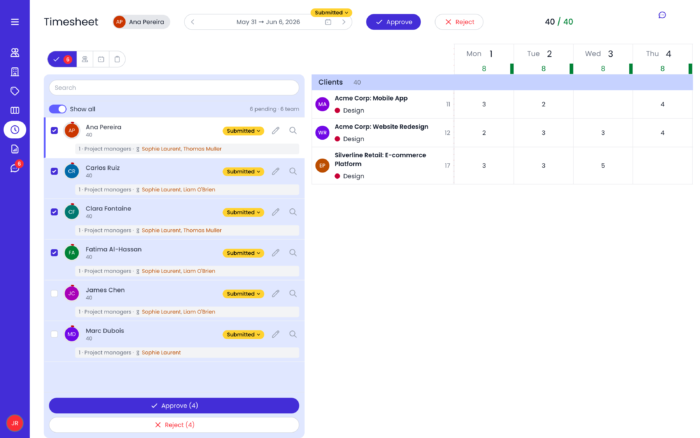Open Fatima Al-Hassan's Submitted status dropdown

[243, 253]
